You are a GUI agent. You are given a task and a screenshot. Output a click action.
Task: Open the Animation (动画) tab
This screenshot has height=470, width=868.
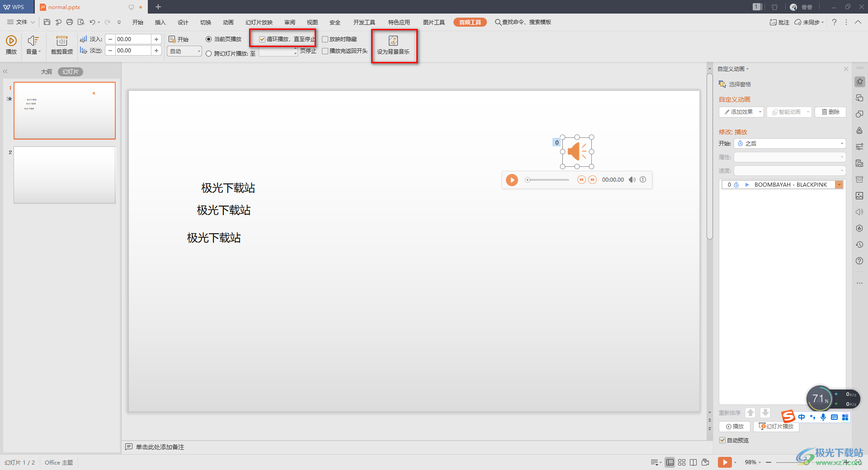(228, 22)
